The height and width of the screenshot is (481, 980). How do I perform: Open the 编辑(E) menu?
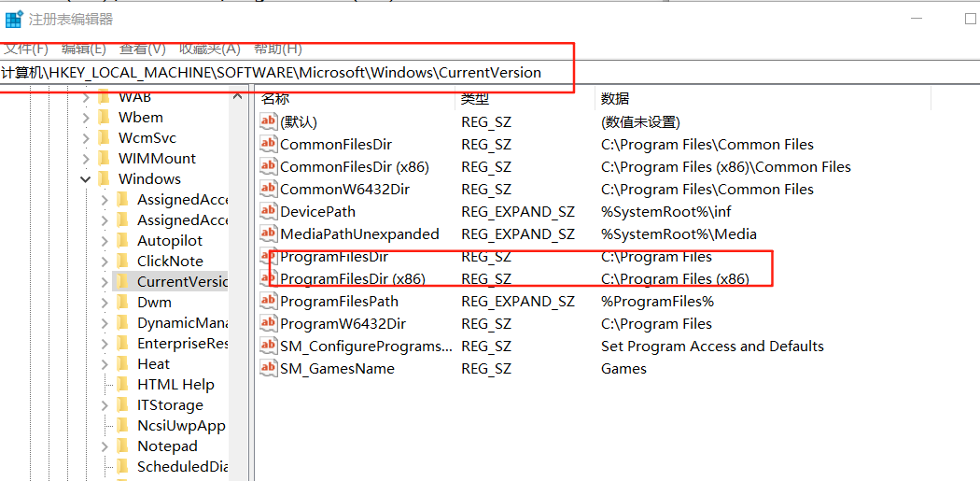(84, 49)
